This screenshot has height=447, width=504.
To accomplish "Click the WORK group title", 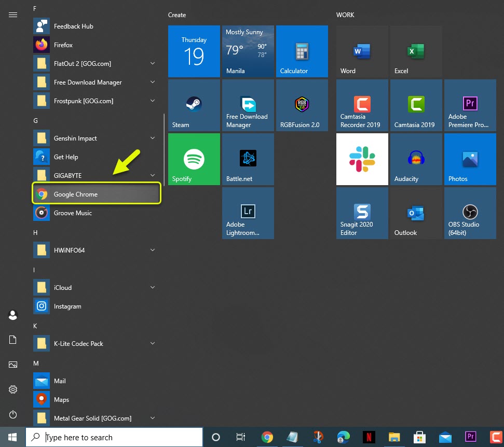I will 345,15.
